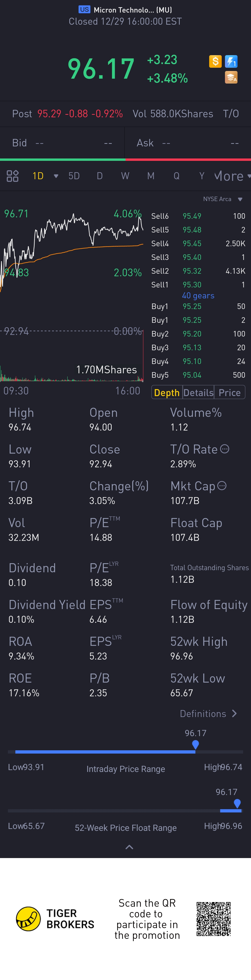Tap the US market badge
251x980 pixels.
click(84, 10)
